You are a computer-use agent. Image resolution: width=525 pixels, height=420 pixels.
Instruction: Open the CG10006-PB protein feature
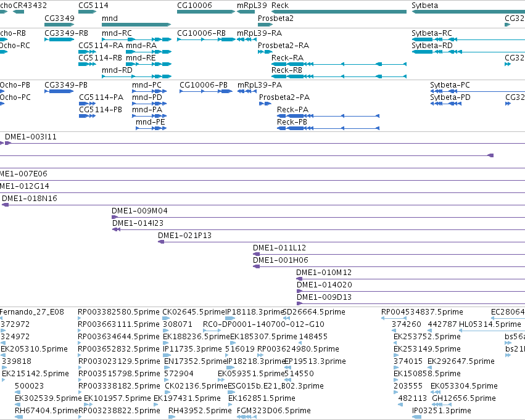tap(206, 91)
